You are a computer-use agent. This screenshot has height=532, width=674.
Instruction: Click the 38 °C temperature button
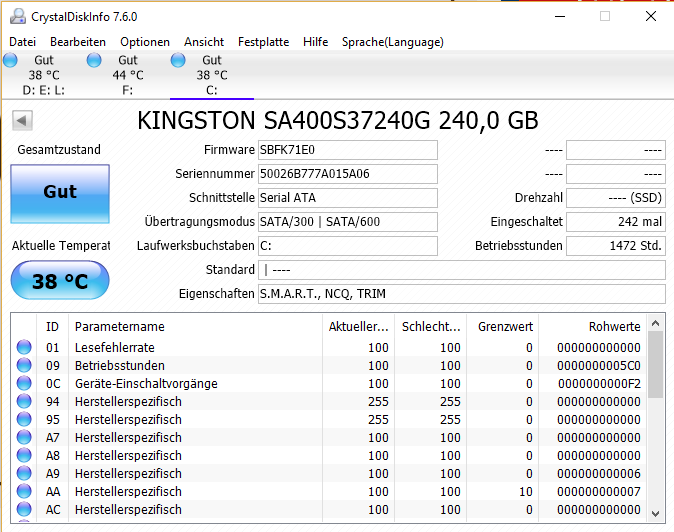60,281
